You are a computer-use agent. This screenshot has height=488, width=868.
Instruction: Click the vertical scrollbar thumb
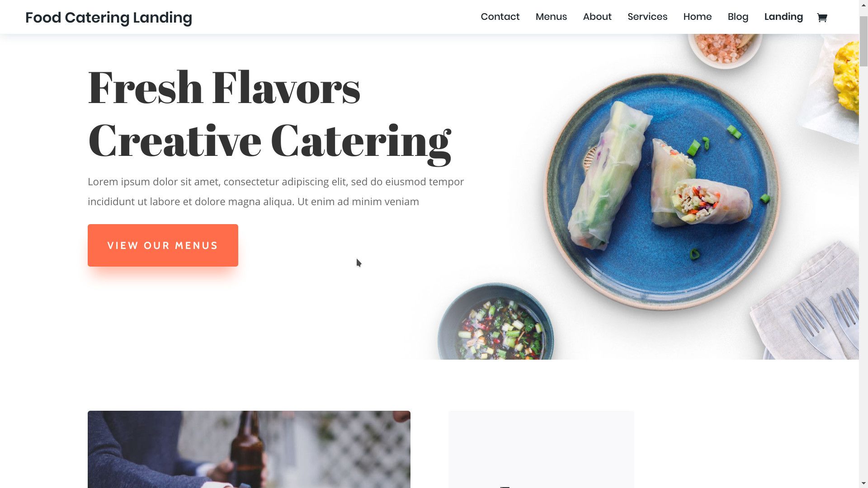pos(863,42)
